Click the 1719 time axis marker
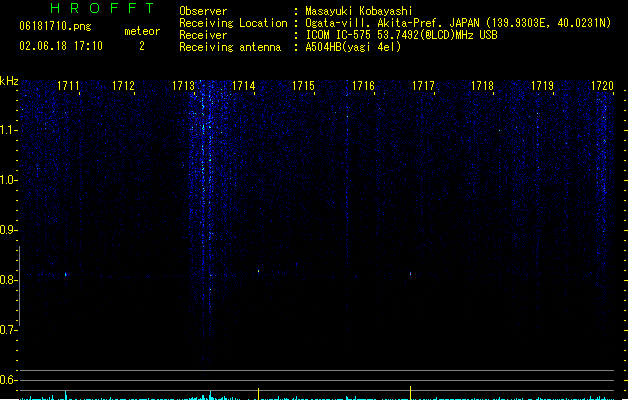 pos(542,86)
